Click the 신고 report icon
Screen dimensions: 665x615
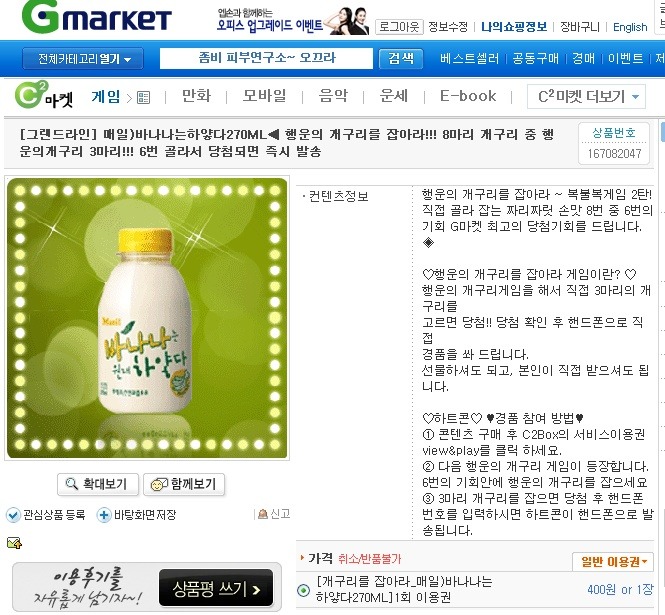(263, 514)
